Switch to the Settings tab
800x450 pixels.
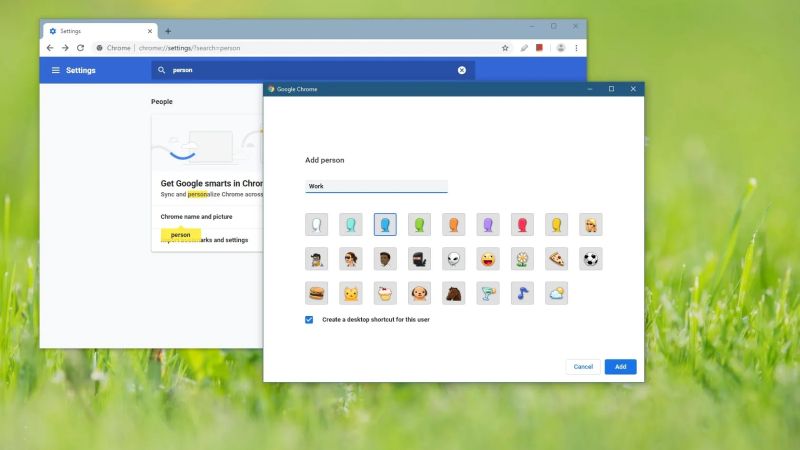click(100, 31)
